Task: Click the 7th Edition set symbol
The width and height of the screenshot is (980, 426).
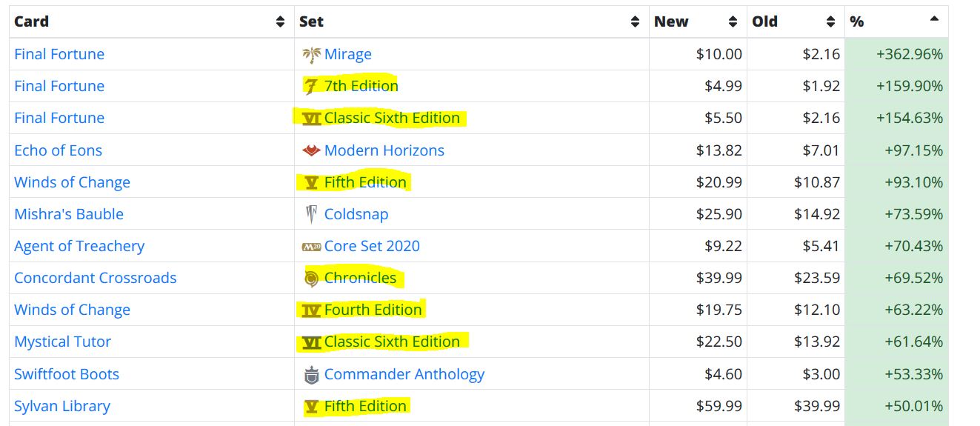Action: pyautogui.click(x=311, y=87)
